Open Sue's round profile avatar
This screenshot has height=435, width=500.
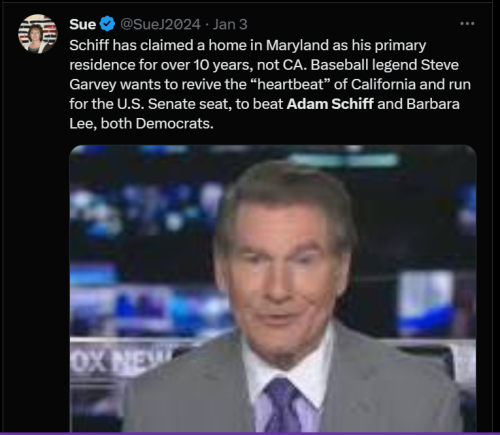(x=38, y=34)
